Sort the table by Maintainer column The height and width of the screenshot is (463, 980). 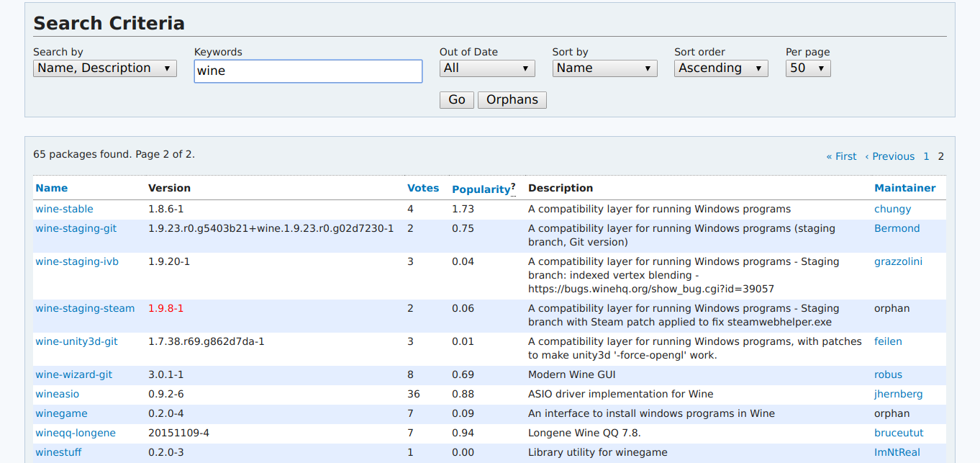coord(905,188)
